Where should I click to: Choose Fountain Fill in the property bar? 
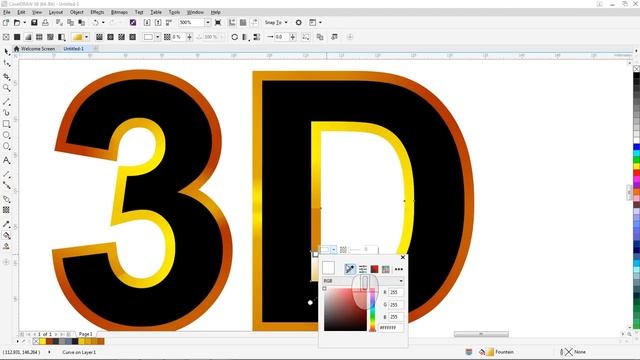coord(28,37)
